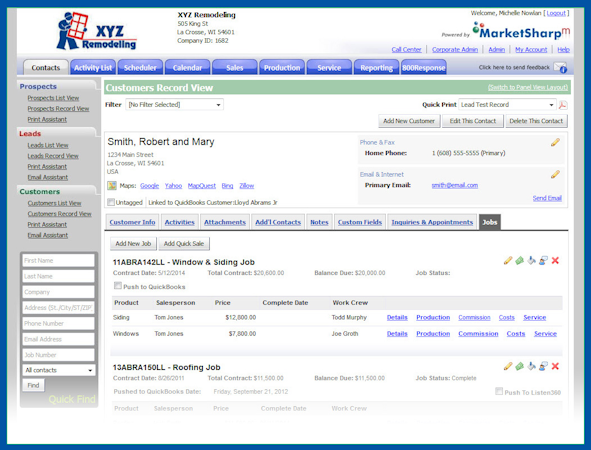Open the send feedback envelope icon
This screenshot has height=450, width=591.
coord(560,67)
